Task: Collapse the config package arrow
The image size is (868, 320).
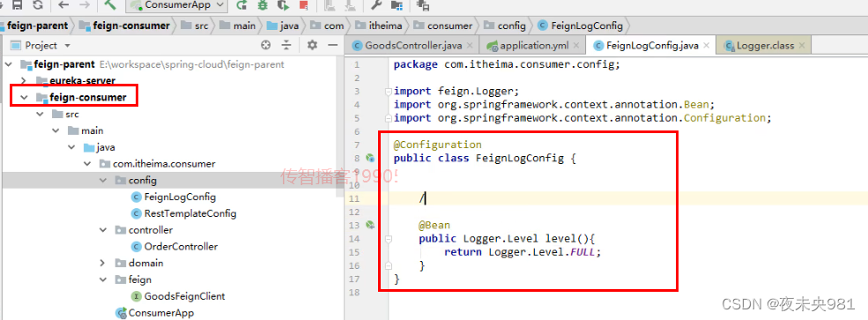Action: pos(103,181)
